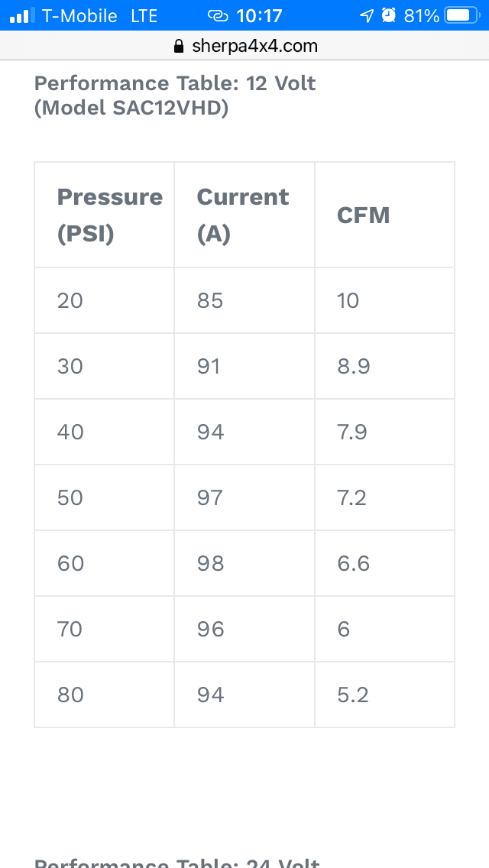
Task: Tap the partially visible 24 Volt heading
Action: [177, 863]
